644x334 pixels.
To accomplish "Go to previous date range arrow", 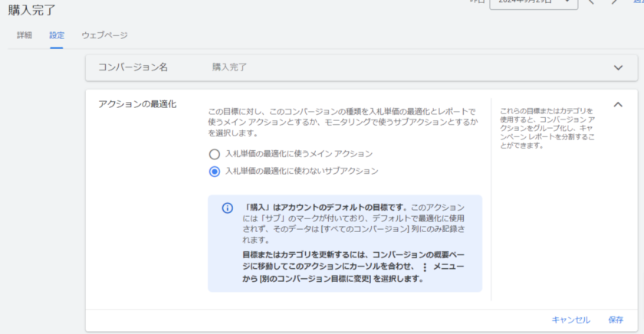I will tap(591, 3).
